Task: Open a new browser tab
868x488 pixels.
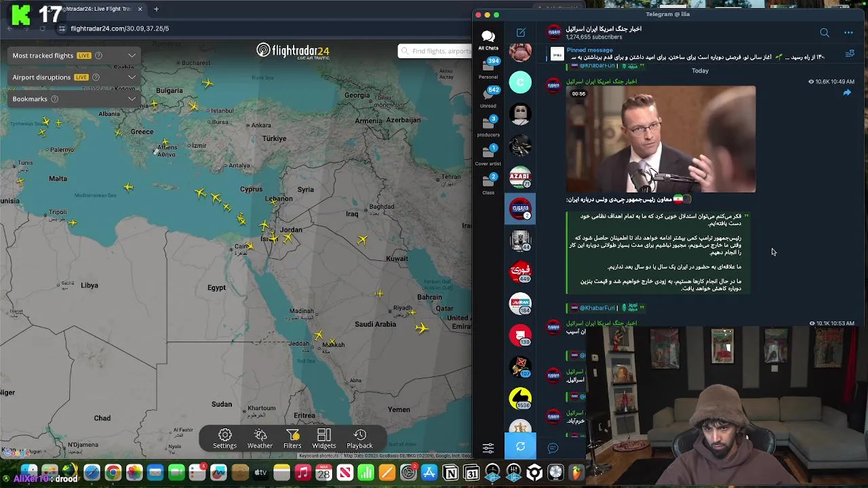Action: pos(156,9)
